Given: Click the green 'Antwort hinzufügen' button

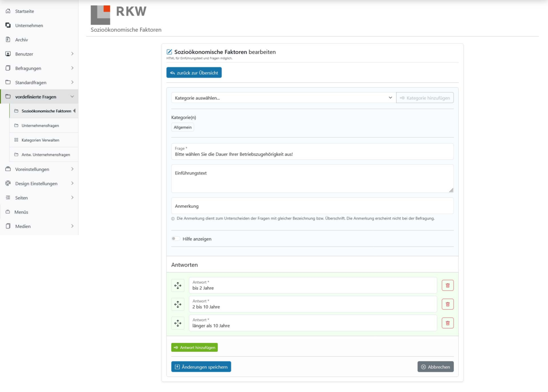Looking at the screenshot, I should [194, 347].
